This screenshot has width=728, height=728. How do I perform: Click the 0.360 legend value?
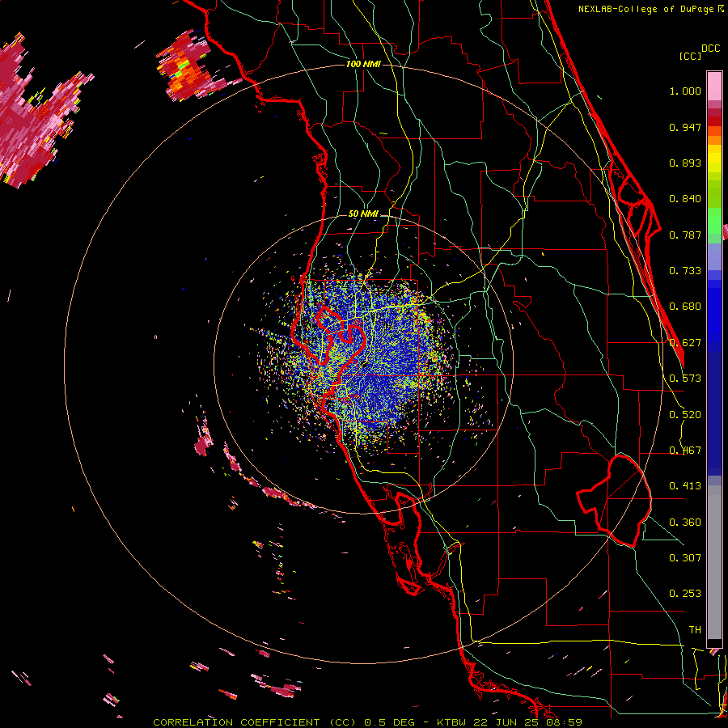(685, 523)
